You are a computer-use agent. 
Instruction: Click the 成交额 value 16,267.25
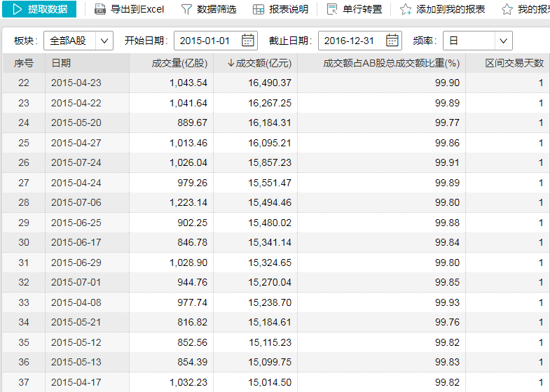coord(270,103)
